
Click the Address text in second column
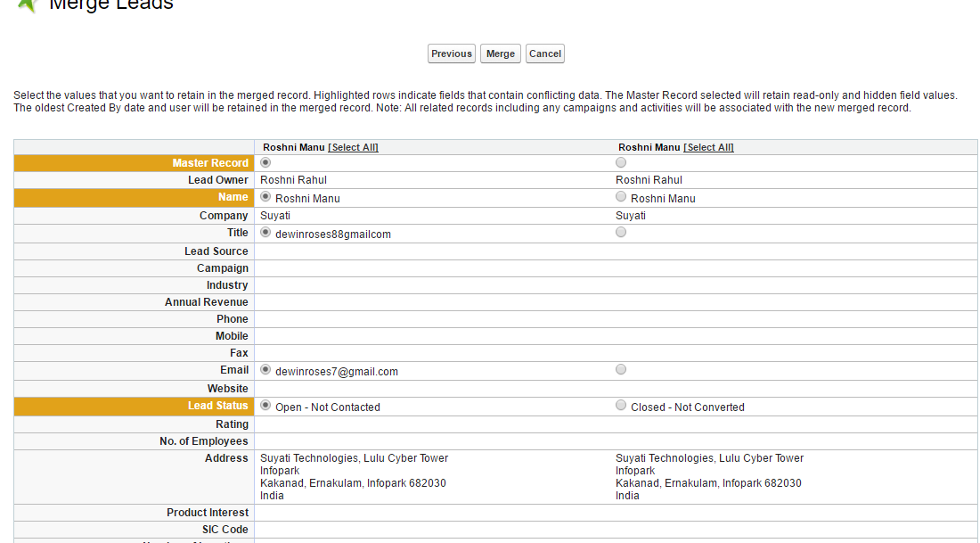(709, 477)
